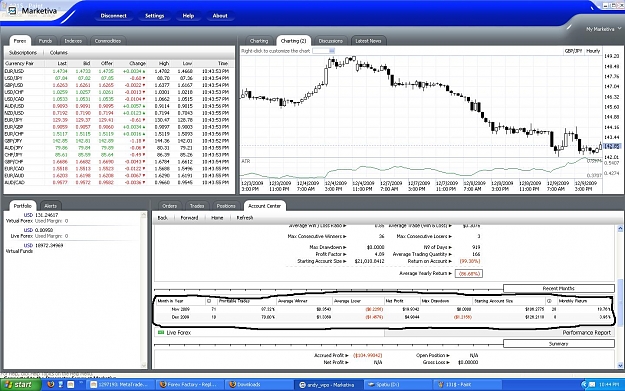Click the Average Yearly Return value box
The width and height of the screenshot is (625, 391).
pyautogui.click(x=469, y=273)
